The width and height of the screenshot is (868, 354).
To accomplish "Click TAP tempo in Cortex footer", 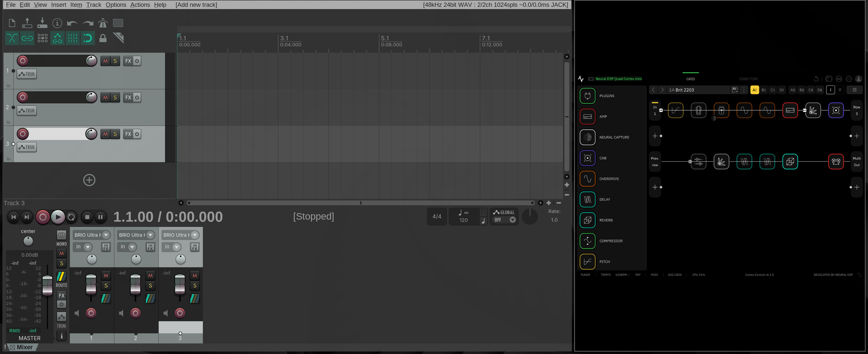I will [x=638, y=275].
